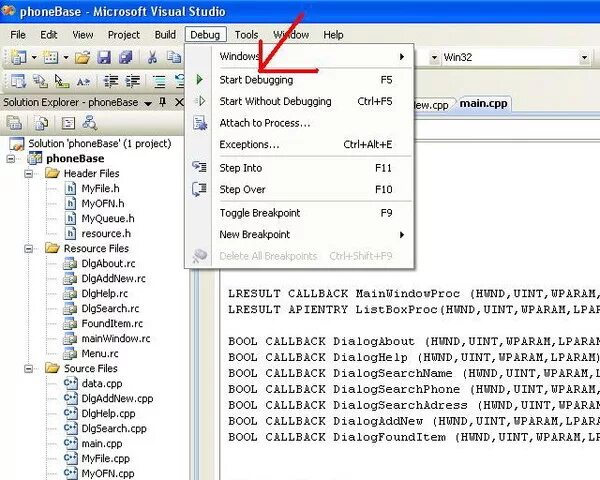Choose Start Without Debugging
This screenshot has width=600, height=480.
(x=299, y=101)
